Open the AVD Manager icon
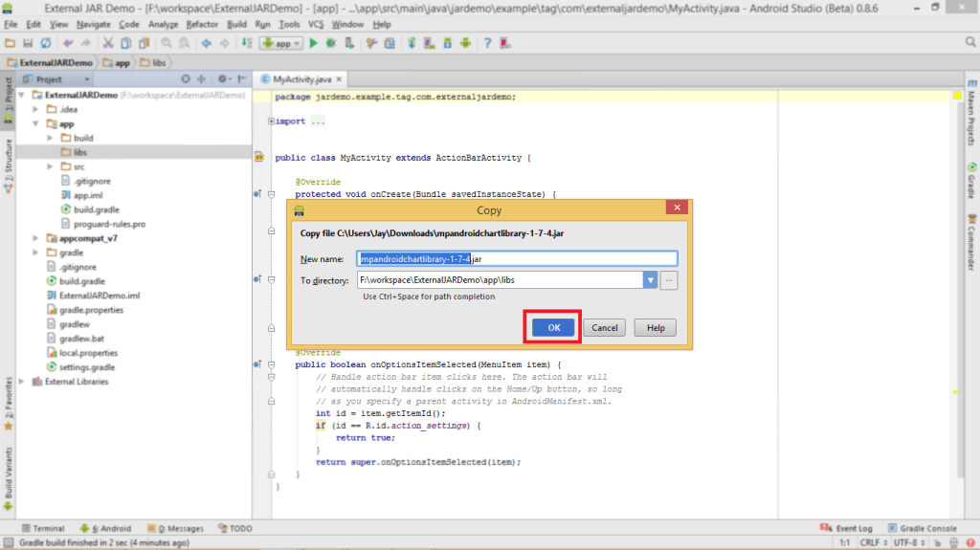This screenshot has width=980, height=550. tap(430, 43)
